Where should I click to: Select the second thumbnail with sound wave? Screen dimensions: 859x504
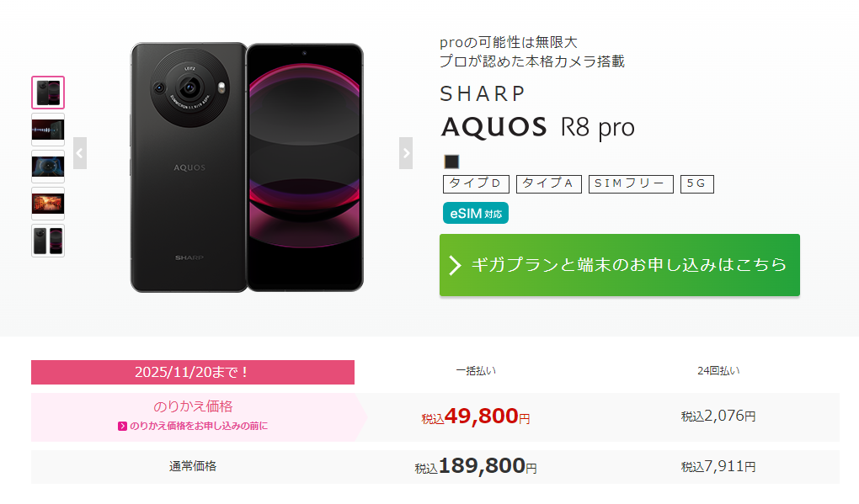pos(48,130)
